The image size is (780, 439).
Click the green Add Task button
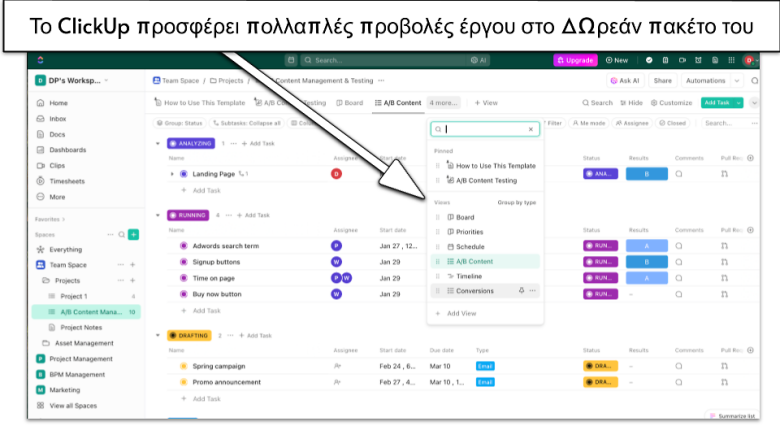(x=717, y=103)
